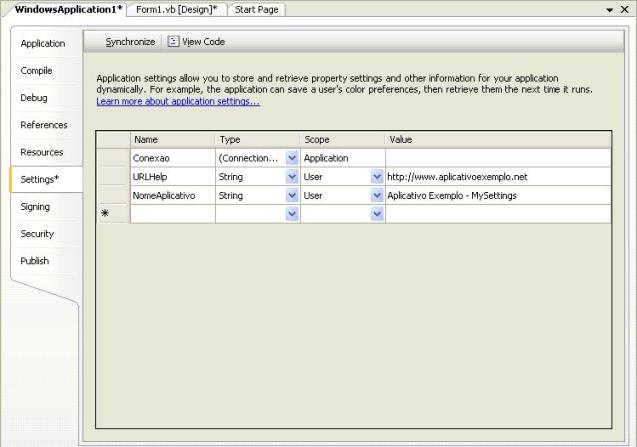This screenshot has height=447, width=637.
Task: Click the Conexao name cell
Action: [x=172, y=158]
